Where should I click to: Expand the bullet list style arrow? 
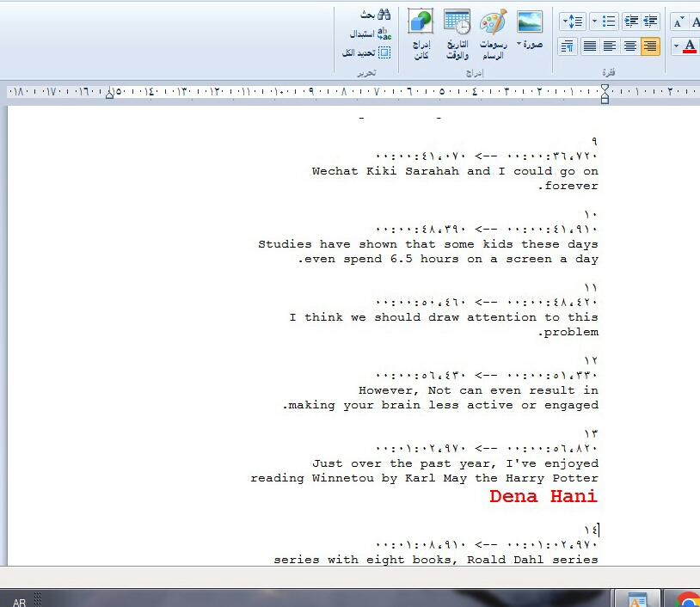[594, 21]
